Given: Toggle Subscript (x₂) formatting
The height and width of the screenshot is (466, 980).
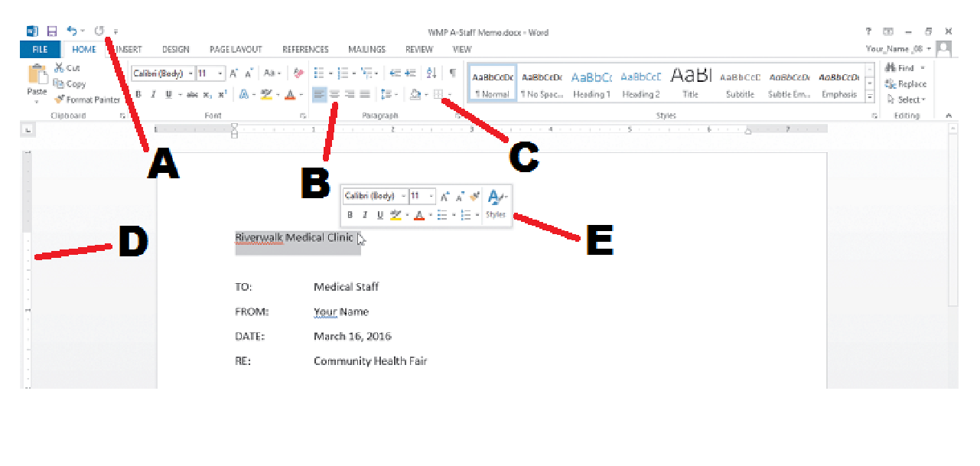Looking at the screenshot, I should click(x=208, y=95).
